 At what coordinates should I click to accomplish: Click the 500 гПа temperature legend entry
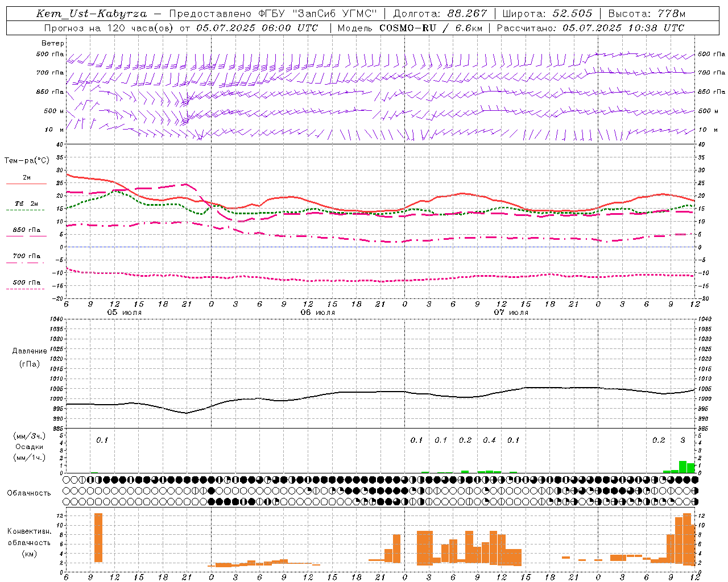pos(26,285)
